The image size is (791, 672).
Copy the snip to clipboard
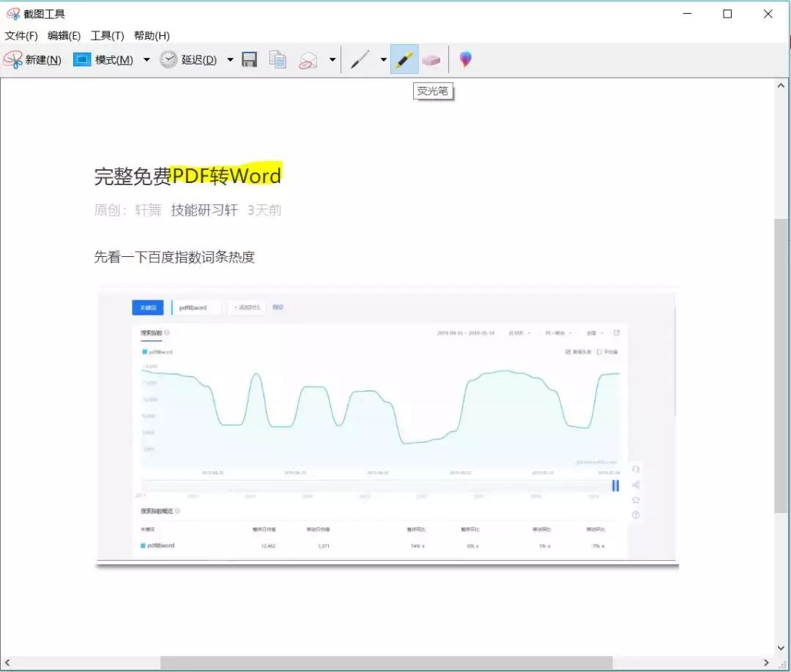click(x=278, y=59)
